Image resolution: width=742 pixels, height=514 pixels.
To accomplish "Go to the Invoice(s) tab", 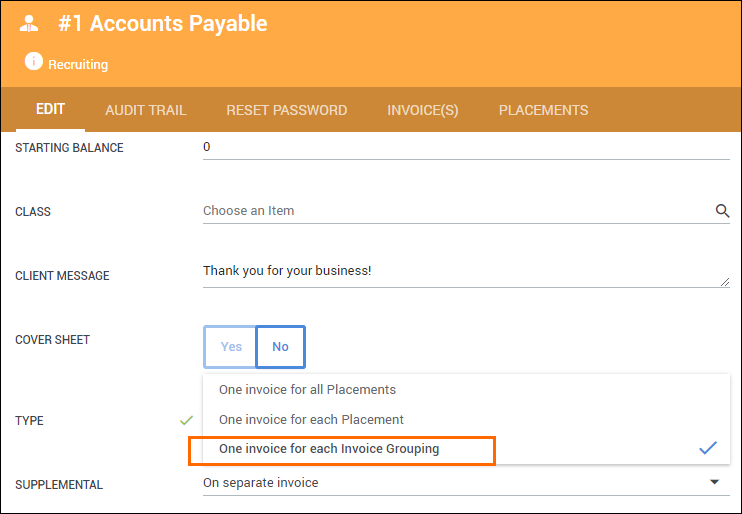I will coord(423,110).
